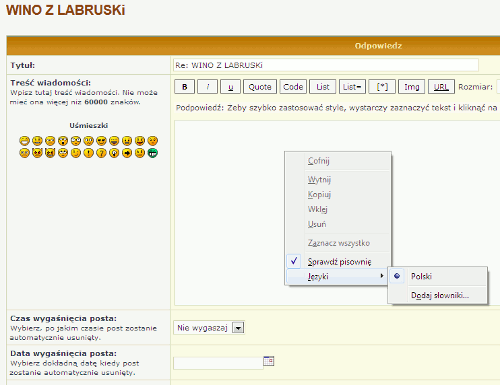Screen dimensions: 500x385
Task: Insert the shocked wide-eyed smiley
Action: click(x=76, y=141)
